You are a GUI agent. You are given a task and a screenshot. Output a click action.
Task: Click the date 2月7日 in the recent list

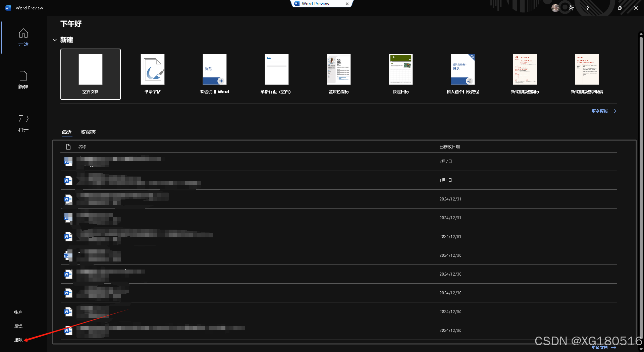click(x=445, y=162)
